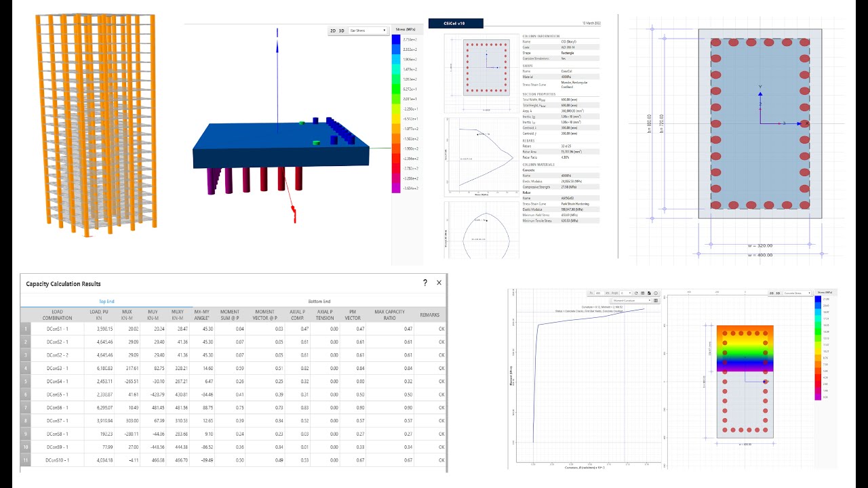Click the w = 320.00 dimension label
The image size is (868, 488).
pos(759,245)
